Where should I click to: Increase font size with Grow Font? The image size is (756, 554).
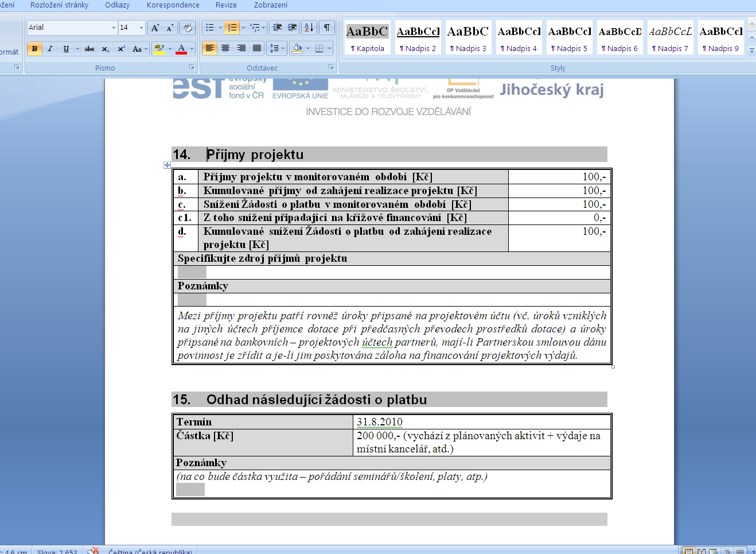click(x=155, y=28)
